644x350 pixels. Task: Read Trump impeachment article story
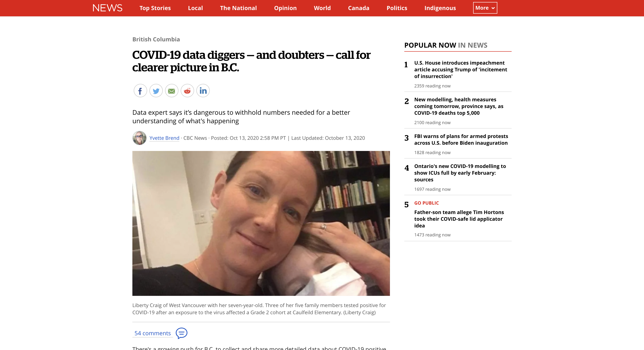click(460, 70)
